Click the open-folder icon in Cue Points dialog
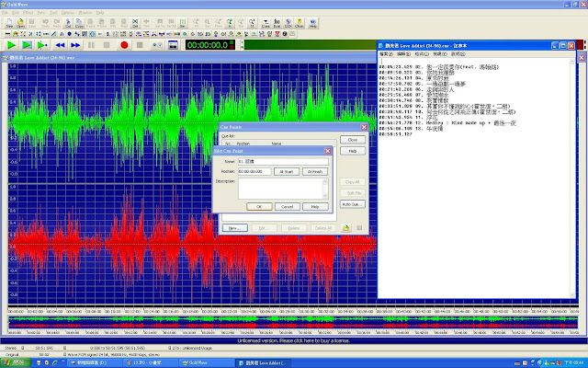The width and height of the screenshot is (588, 368). [x=346, y=227]
